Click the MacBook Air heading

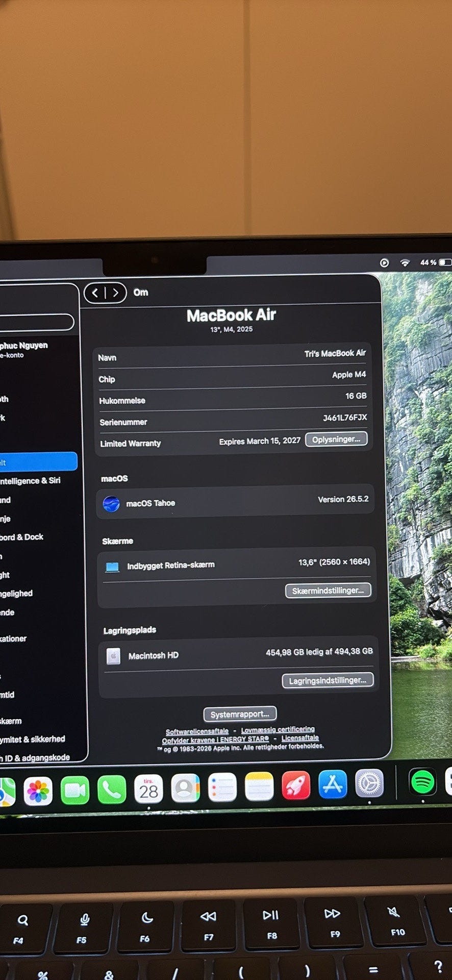pos(231,315)
